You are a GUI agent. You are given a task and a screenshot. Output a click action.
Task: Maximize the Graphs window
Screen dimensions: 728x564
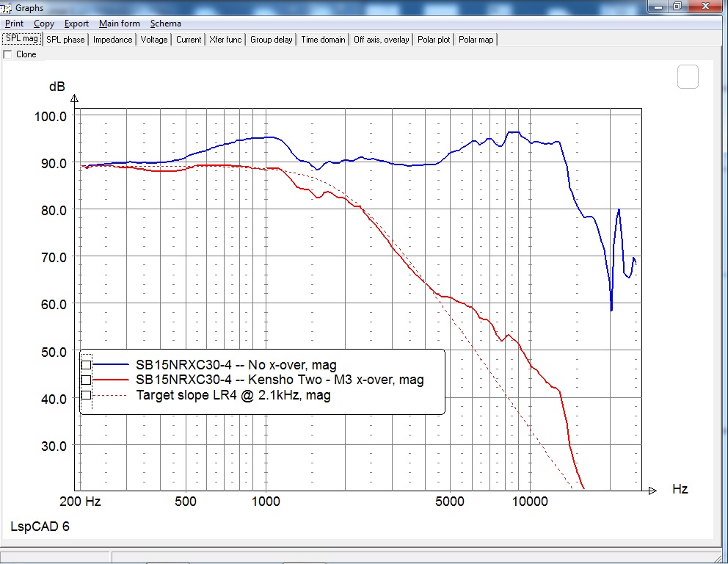click(x=677, y=7)
